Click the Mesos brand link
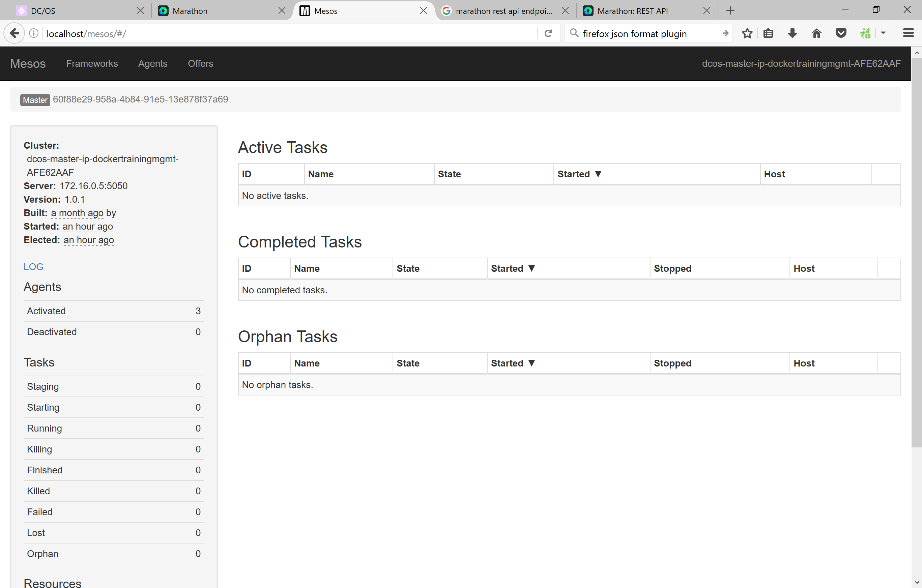922x588 pixels. [28, 63]
